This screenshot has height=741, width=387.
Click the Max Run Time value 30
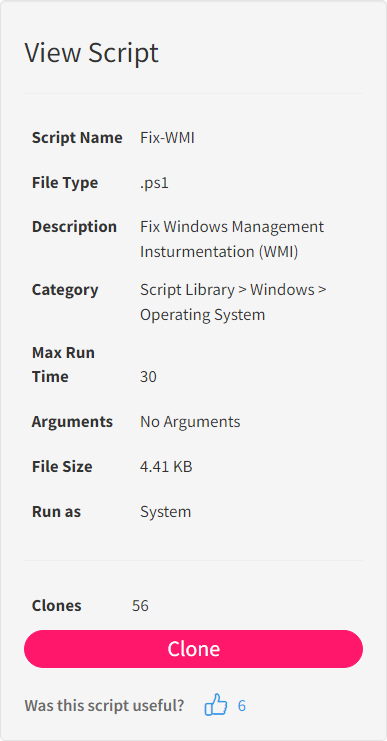(148, 377)
